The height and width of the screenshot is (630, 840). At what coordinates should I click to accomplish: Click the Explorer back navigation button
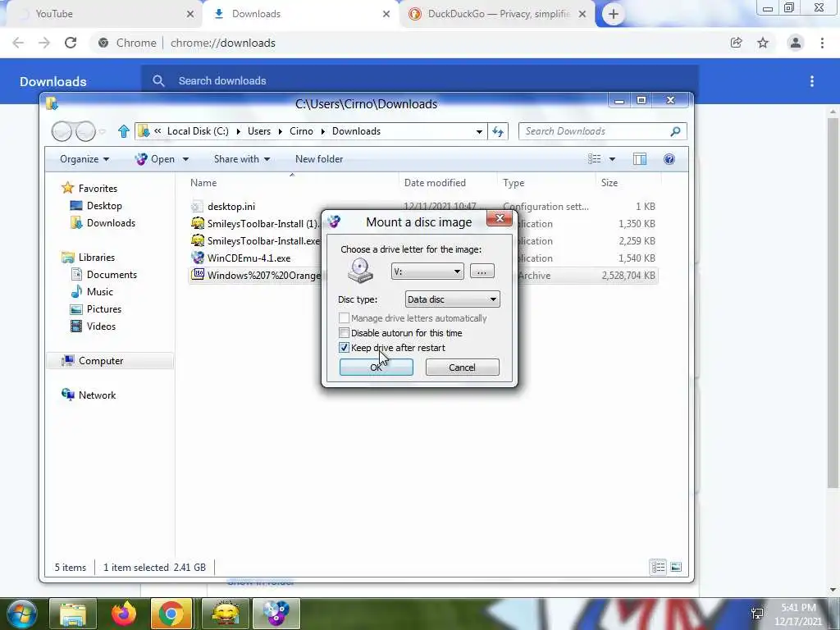pyautogui.click(x=62, y=131)
